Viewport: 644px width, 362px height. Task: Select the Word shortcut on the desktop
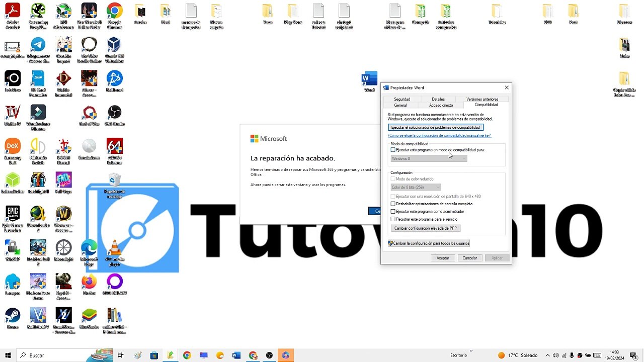(x=369, y=81)
